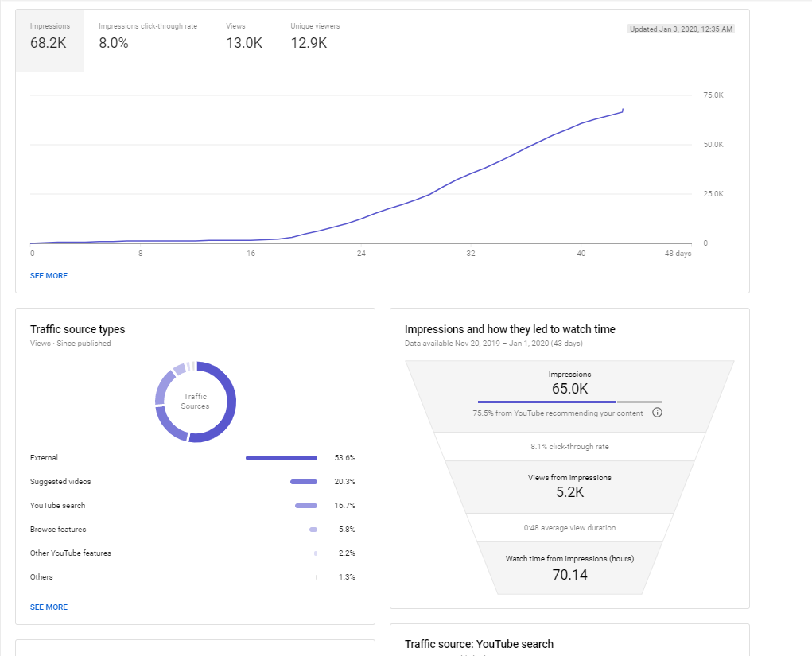Click the 70.14 watch time hours value
This screenshot has height=656, width=812.
pyautogui.click(x=569, y=575)
